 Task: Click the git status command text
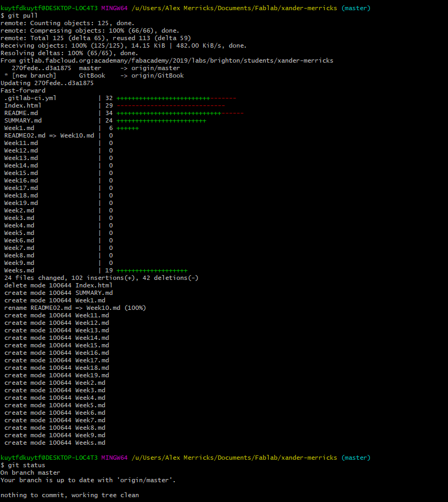click(x=27, y=465)
